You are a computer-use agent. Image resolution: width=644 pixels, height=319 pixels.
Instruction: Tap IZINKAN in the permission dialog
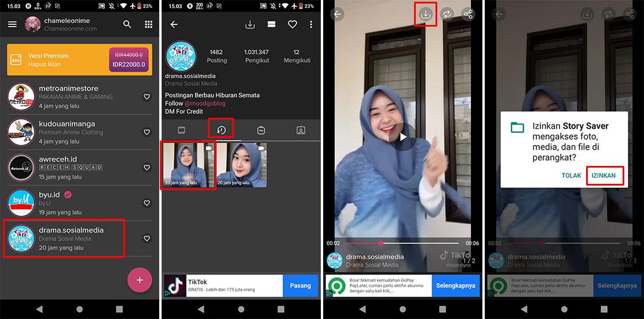pyautogui.click(x=603, y=176)
